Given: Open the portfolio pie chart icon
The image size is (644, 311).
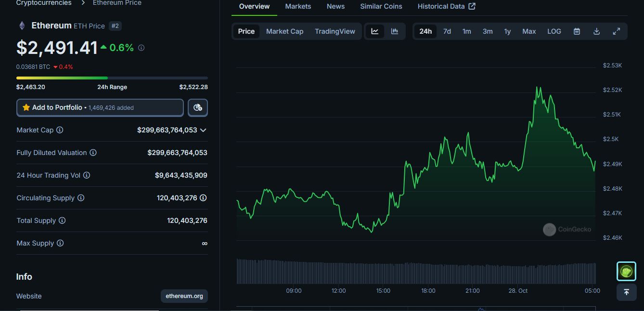Looking at the screenshot, I should tap(197, 107).
